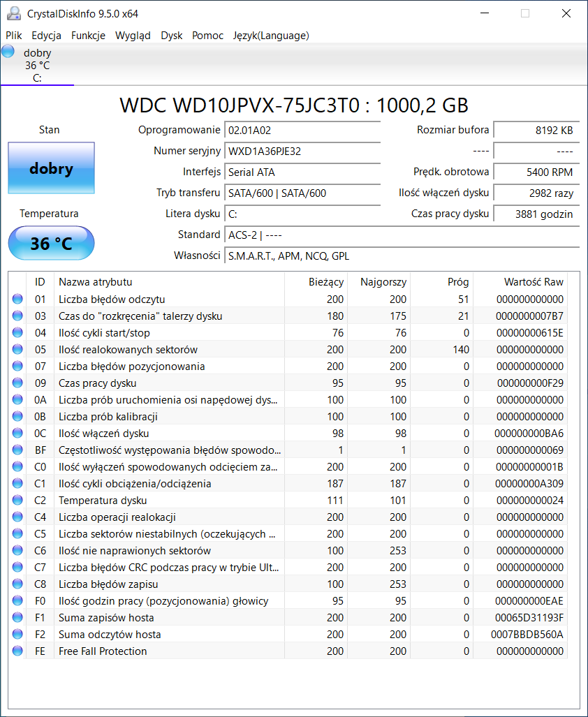Click status orb for attribute F0 row
Image resolution: width=588 pixels, height=717 pixels.
tap(17, 601)
